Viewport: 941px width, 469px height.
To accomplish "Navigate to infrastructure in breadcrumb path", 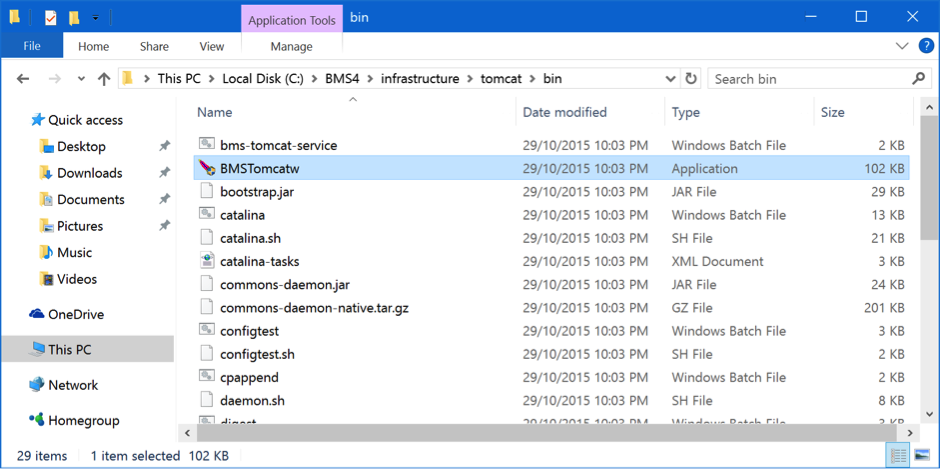I will [420, 79].
